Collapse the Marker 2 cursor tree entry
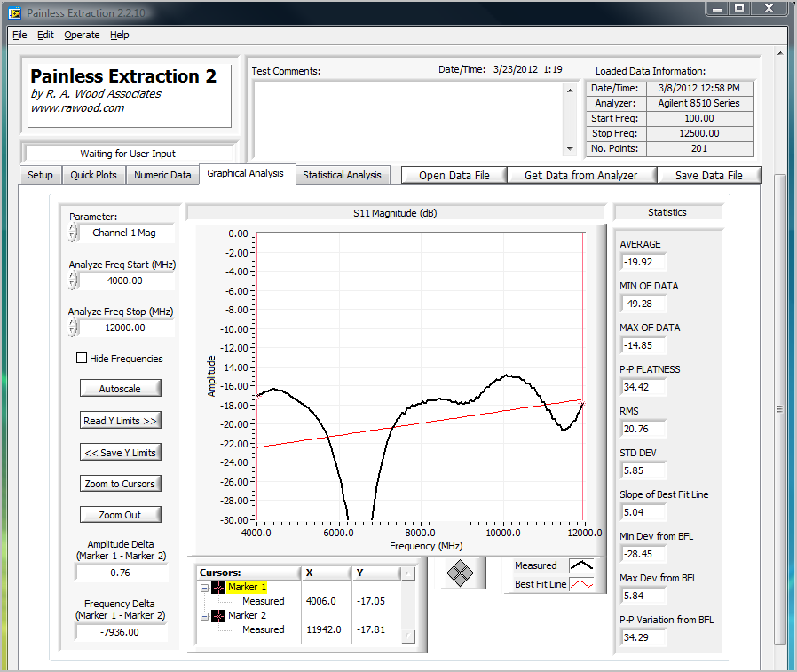The height and width of the screenshot is (672, 797). click(204, 616)
